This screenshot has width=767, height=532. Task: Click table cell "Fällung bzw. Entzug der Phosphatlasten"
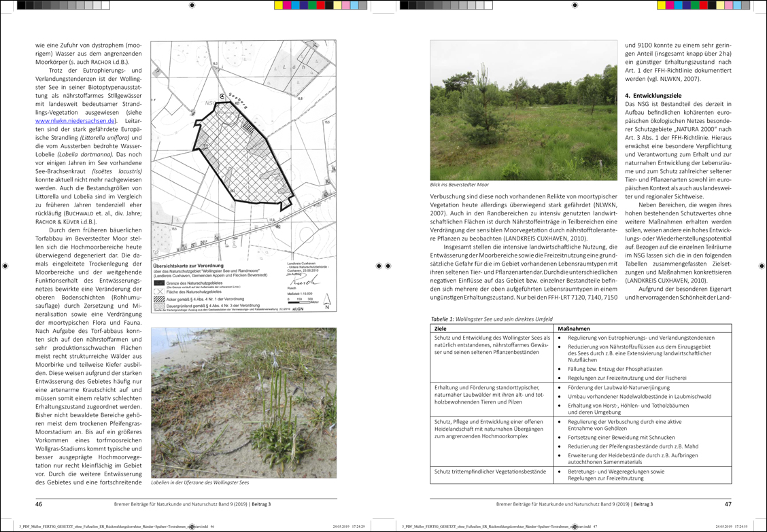pyautogui.click(x=615, y=369)
